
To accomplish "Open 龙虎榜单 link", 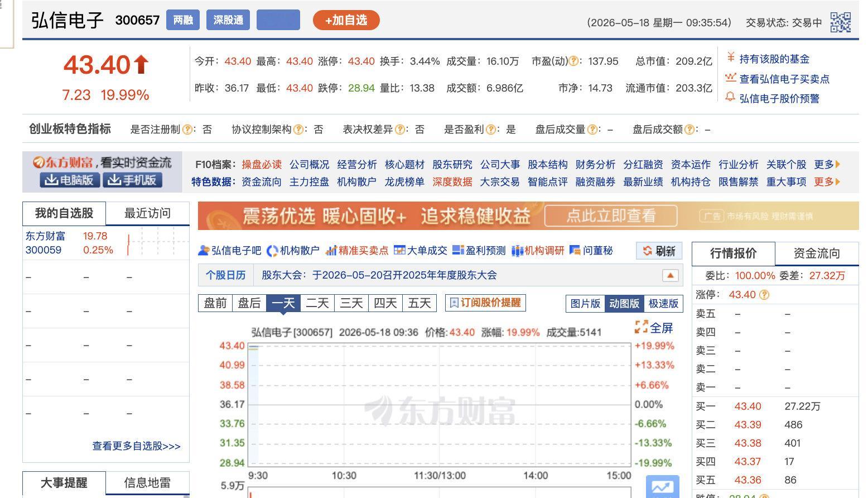I will 404,182.
